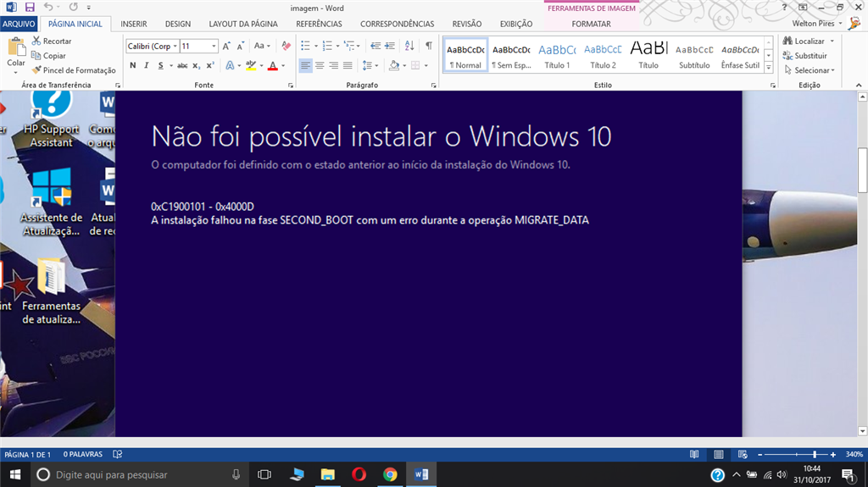
Task: Click Copiar in clipboard group
Action: pos(48,55)
